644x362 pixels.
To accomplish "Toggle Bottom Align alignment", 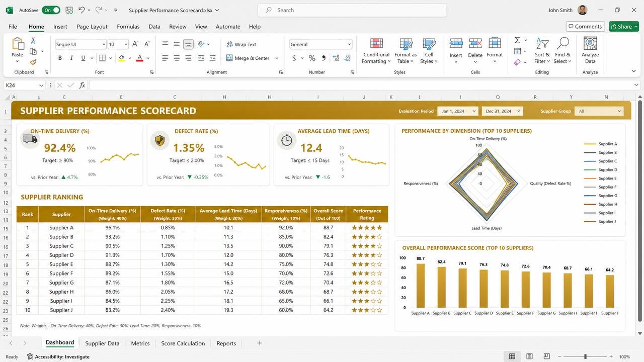I will tap(188, 44).
